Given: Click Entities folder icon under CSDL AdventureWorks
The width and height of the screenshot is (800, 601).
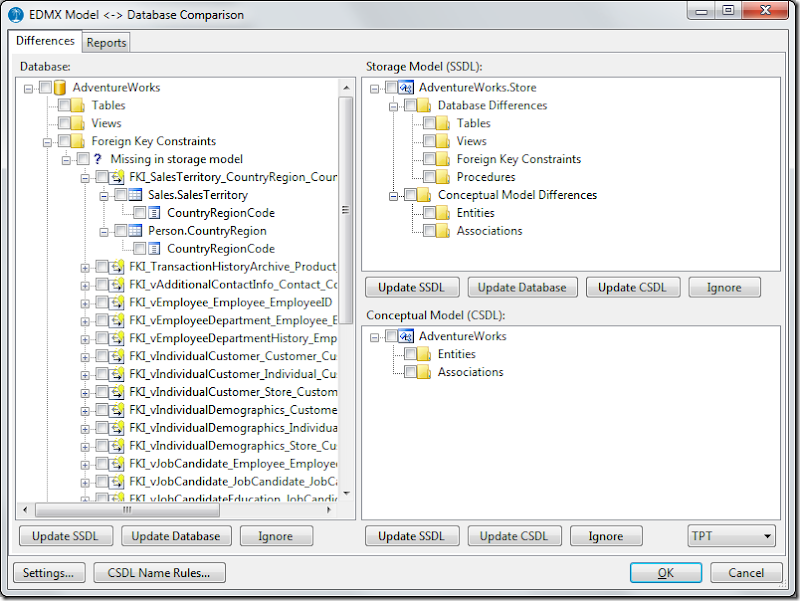Looking at the screenshot, I should [x=424, y=354].
